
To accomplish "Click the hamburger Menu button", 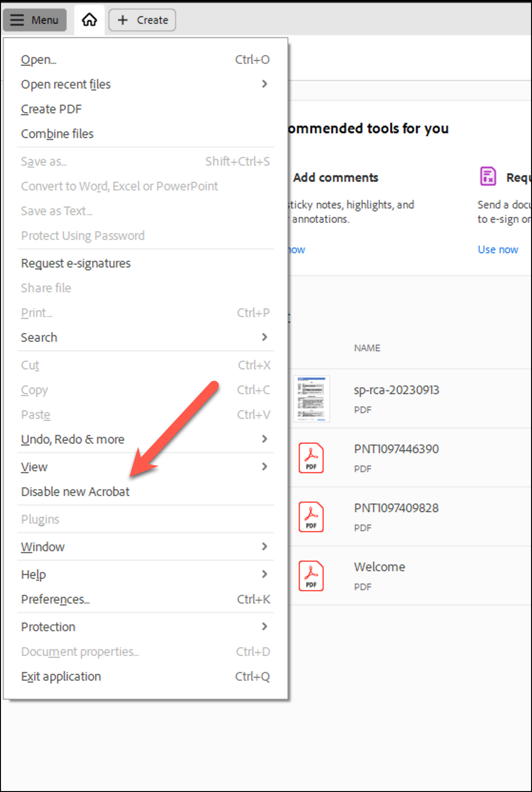I will (35, 20).
